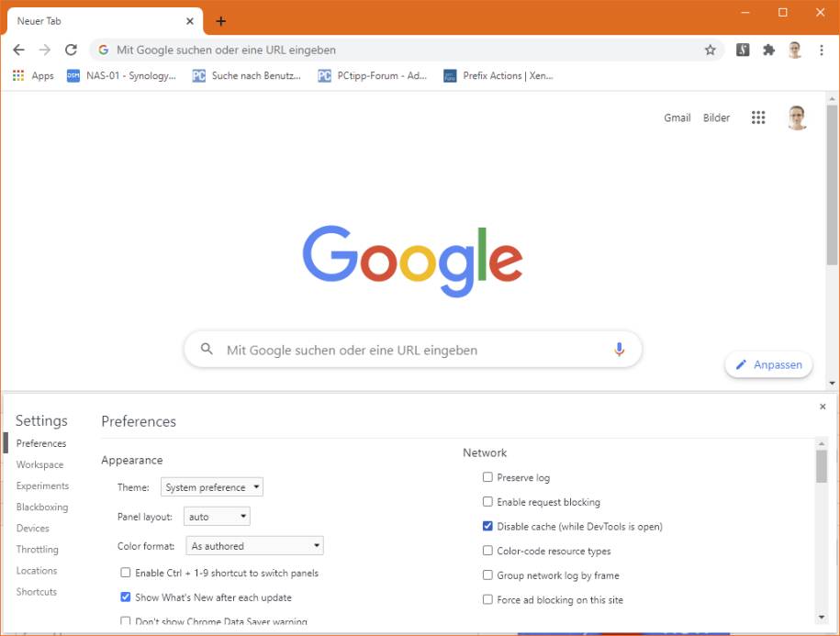Open a new tab with the plus button
The width and height of the screenshot is (840, 636).
(x=220, y=21)
